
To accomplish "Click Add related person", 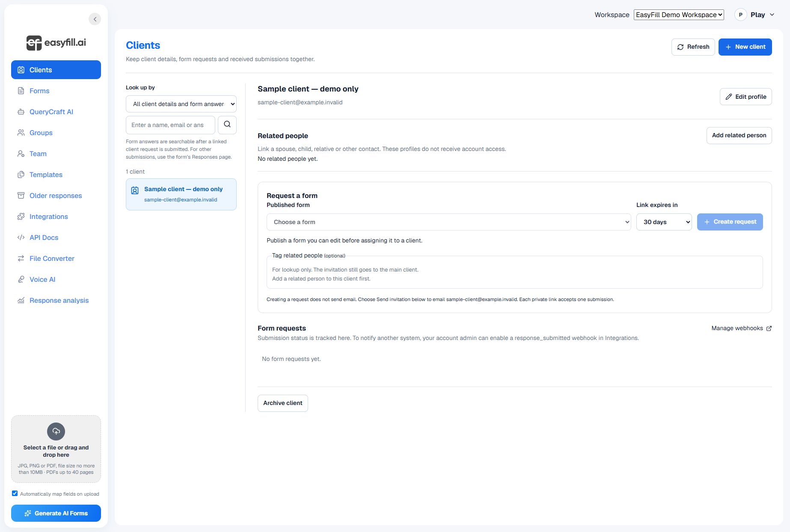I will 739,136.
